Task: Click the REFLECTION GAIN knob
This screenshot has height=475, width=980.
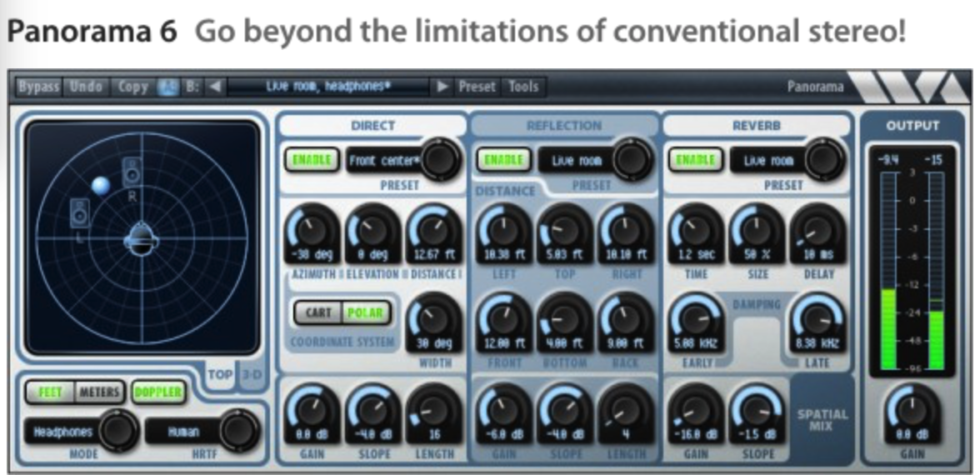Action: point(503,412)
